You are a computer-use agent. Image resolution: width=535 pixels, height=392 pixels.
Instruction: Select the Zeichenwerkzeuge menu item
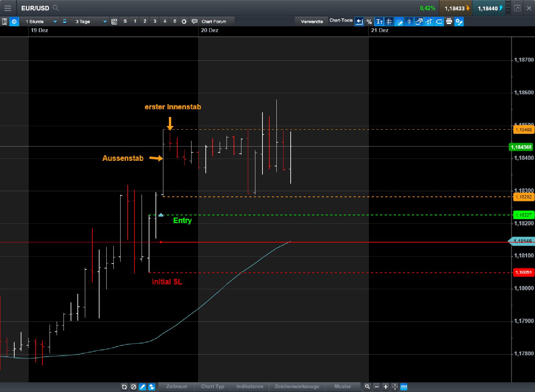pos(297,386)
